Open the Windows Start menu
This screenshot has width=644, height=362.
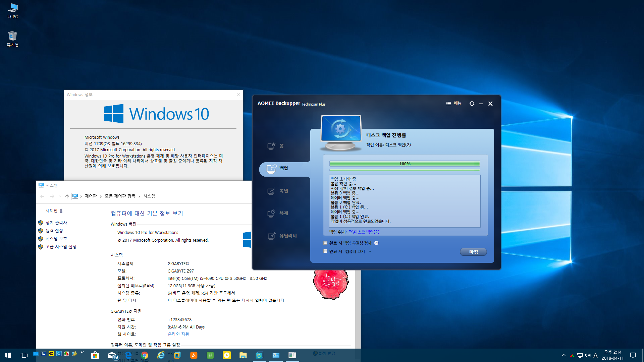click(8, 355)
